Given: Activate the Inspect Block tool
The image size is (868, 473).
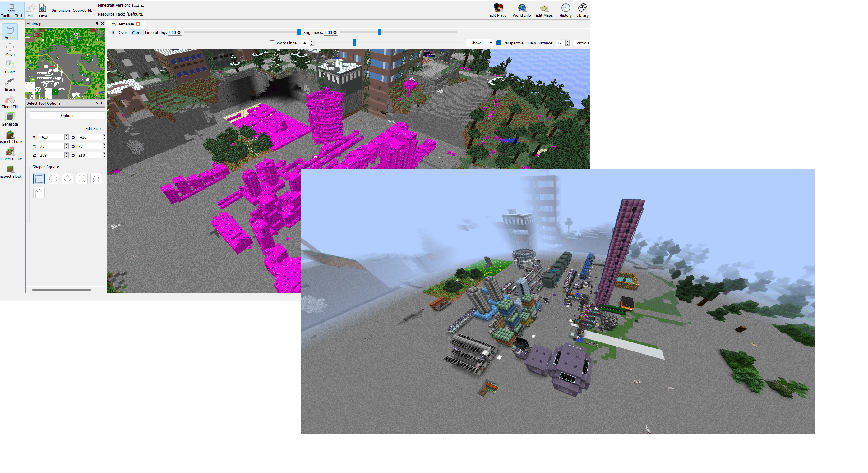Looking at the screenshot, I should coord(10,172).
